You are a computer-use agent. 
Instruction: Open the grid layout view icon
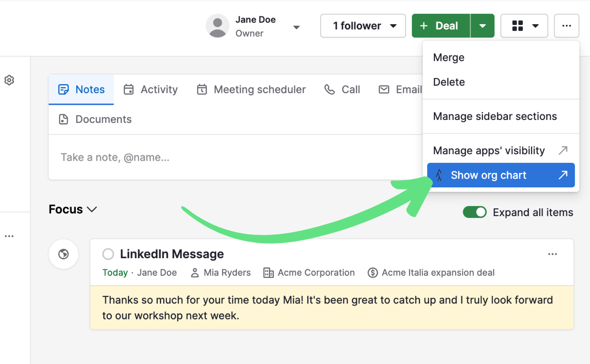click(x=518, y=26)
